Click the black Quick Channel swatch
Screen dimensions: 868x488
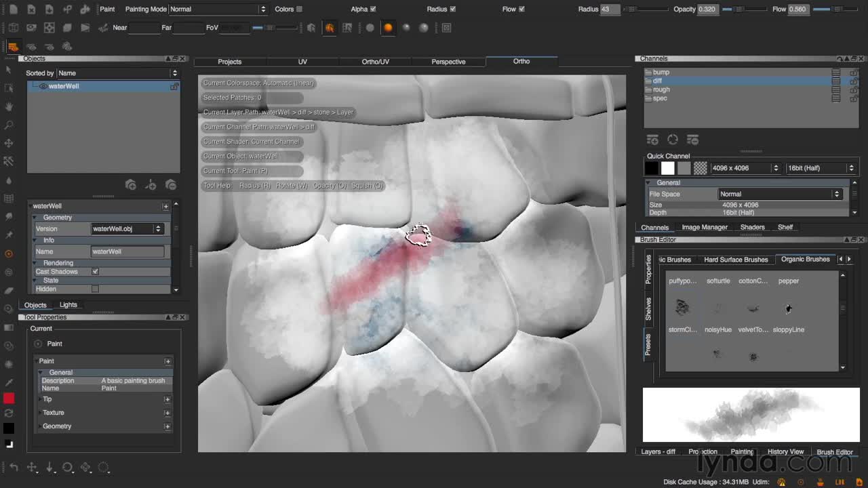coord(652,168)
